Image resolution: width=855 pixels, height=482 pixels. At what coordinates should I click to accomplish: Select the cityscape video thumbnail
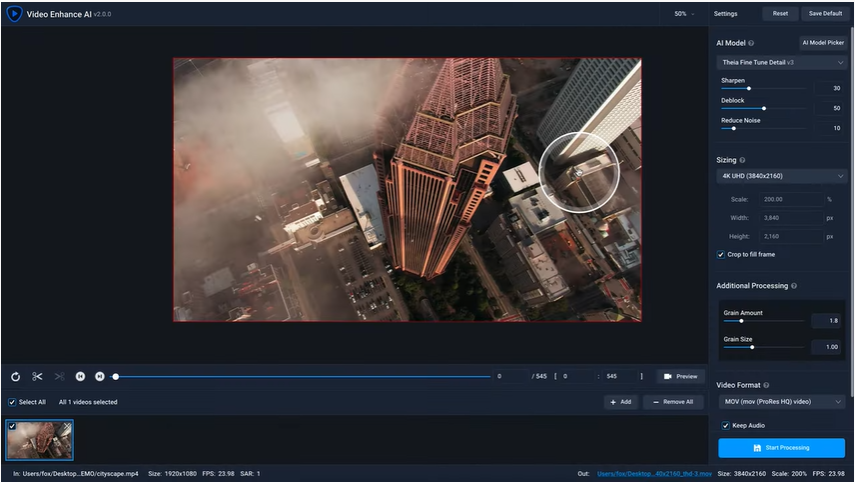click(x=39, y=440)
